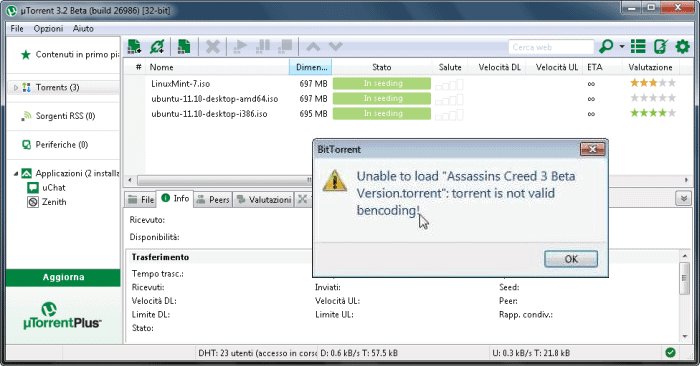700x366 pixels.
Task: Open the Aiuto menu
Action: (x=83, y=29)
